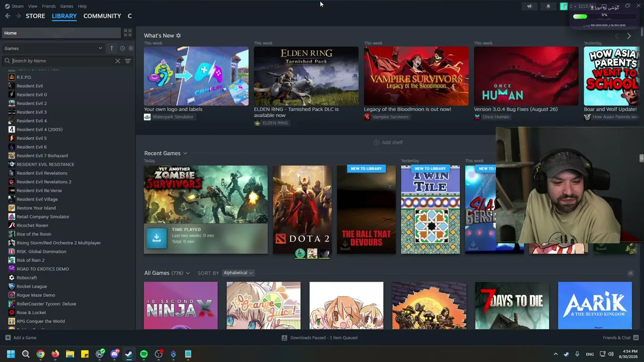Open Waterpark Simulator news thumbnail
Image resolution: width=644 pixels, height=362 pixels.
pos(196,76)
